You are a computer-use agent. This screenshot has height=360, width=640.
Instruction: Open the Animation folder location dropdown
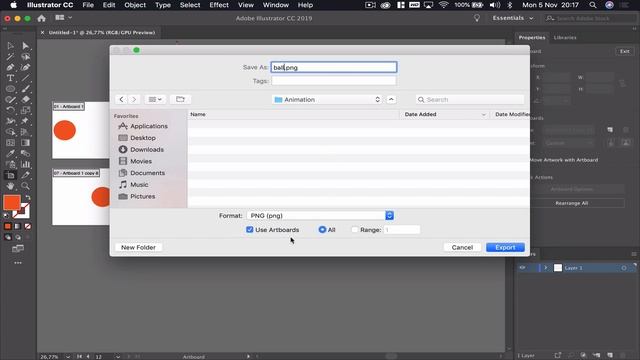[x=327, y=100]
